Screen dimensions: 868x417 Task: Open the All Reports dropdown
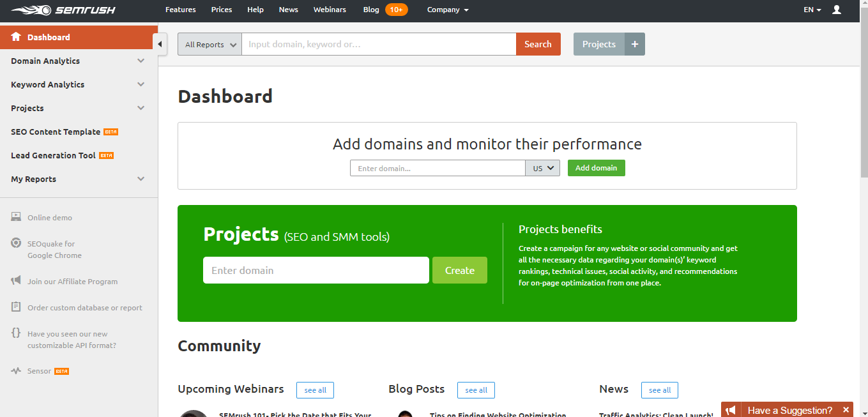(x=209, y=44)
